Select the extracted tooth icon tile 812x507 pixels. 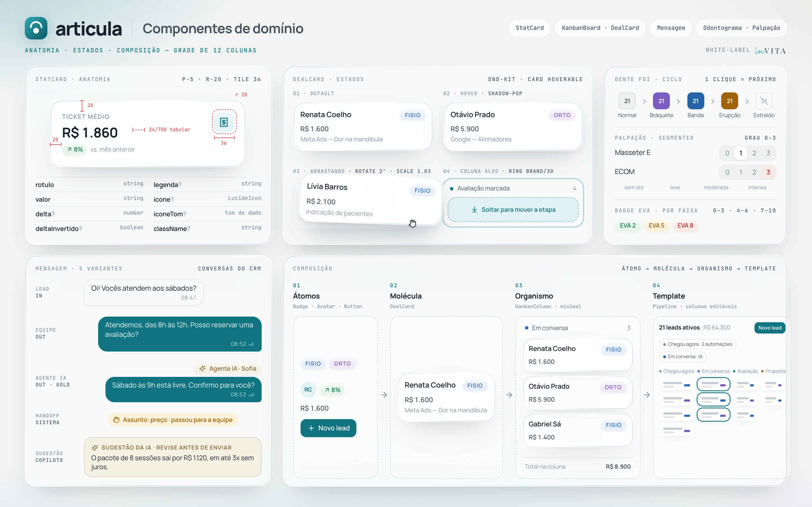click(x=764, y=101)
